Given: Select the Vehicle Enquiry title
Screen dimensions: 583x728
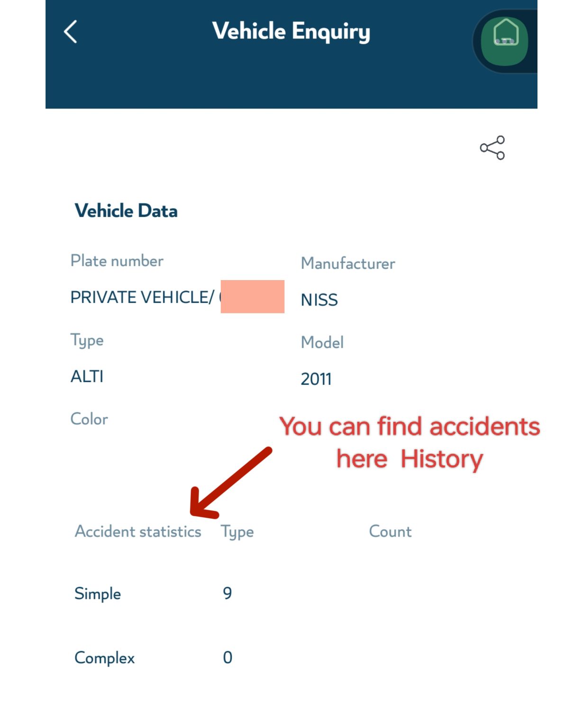Looking at the screenshot, I should pos(291,31).
